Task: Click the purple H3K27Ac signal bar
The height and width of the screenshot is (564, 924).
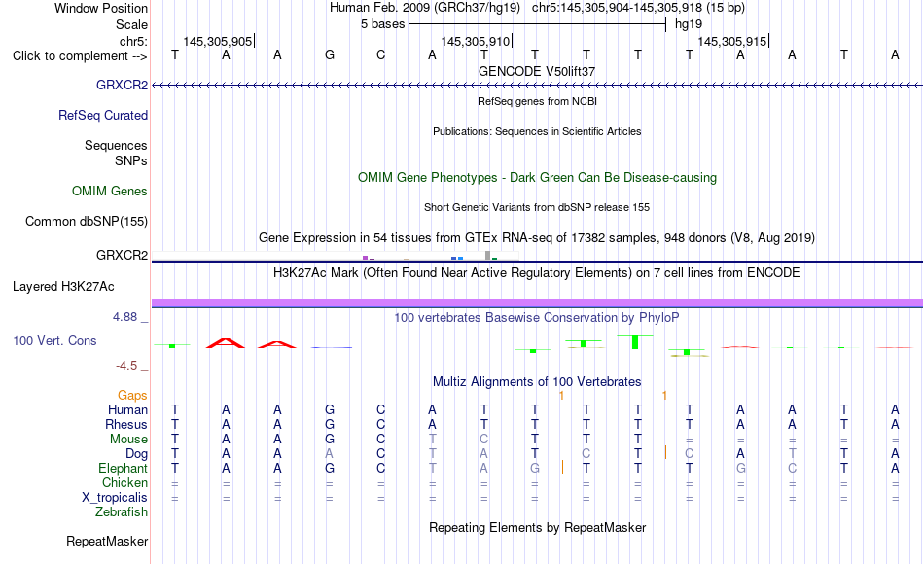Action: 537,303
